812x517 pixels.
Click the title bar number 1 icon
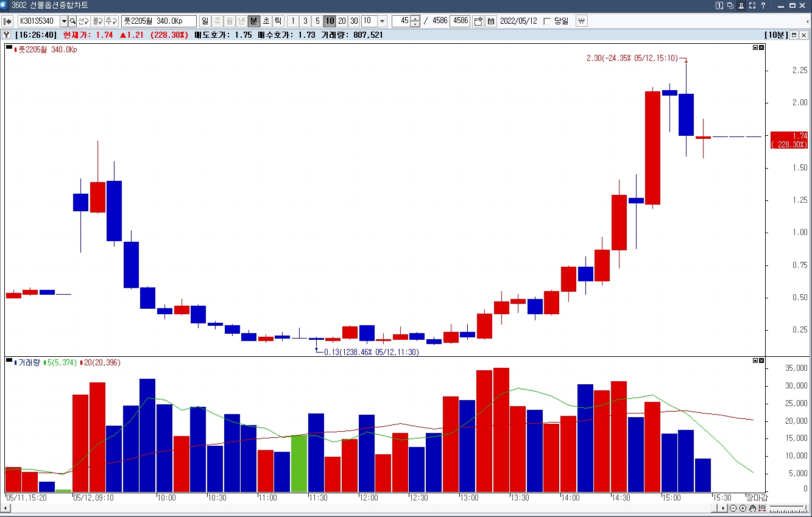tap(720, 5)
